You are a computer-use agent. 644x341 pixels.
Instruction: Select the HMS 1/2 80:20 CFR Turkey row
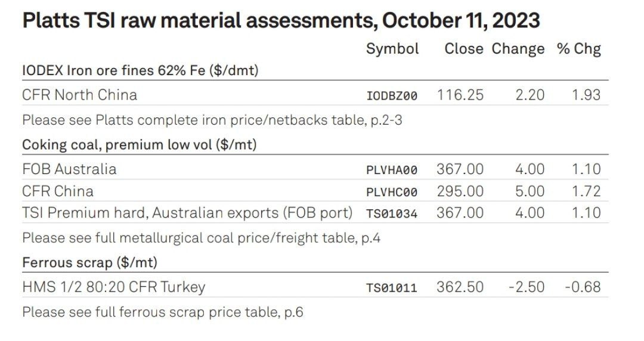tap(315, 287)
